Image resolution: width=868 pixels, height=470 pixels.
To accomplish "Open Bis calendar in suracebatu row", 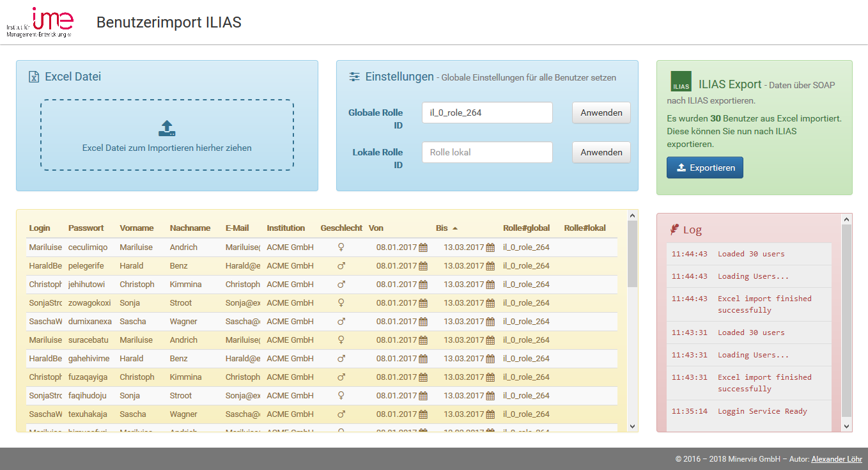I will coord(490,340).
